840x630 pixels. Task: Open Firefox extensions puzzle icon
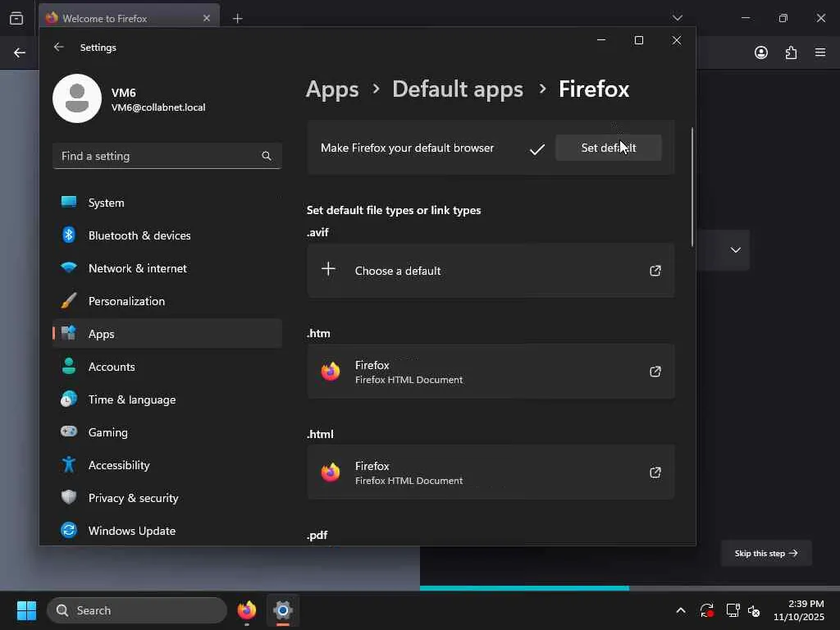tap(791, 52)
